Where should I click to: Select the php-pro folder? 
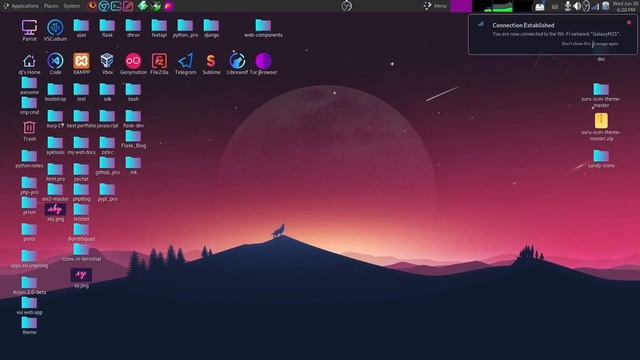coord(29,186)
